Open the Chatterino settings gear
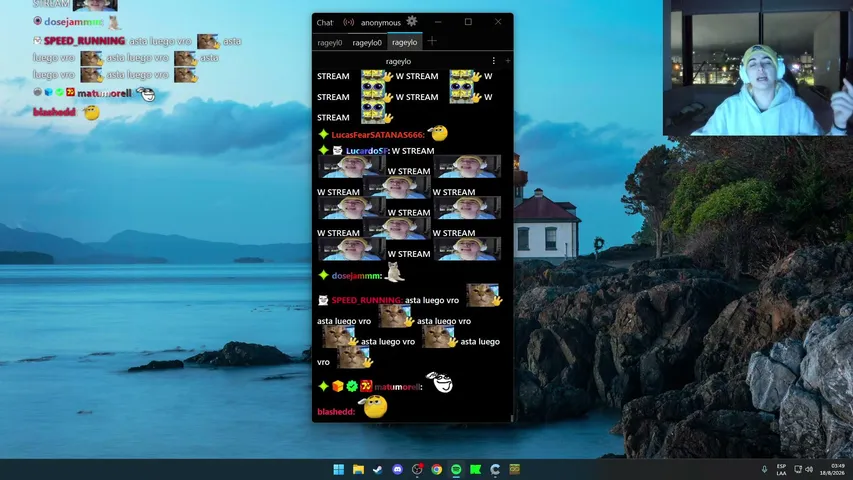853x480 pixels. [x=412, y=21]
